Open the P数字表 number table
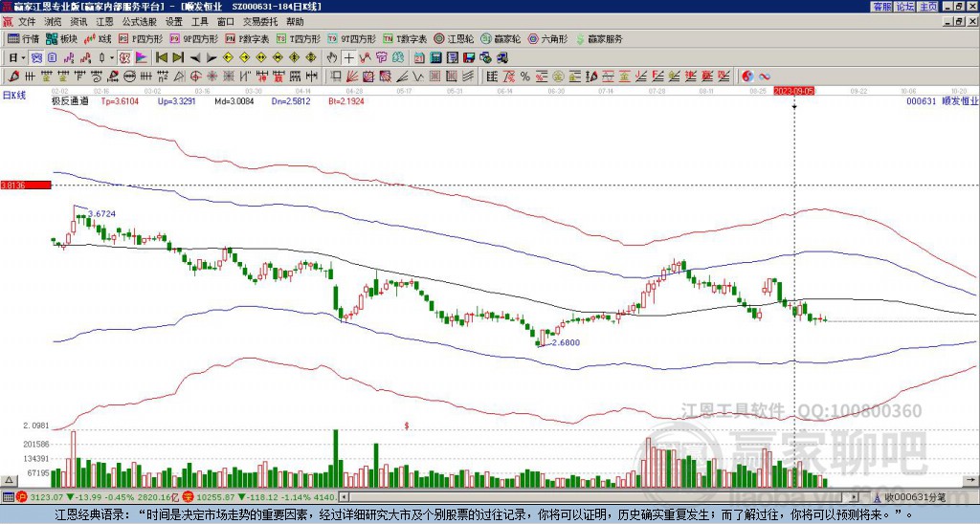The image size is (980, 524). tap(247, 38)
